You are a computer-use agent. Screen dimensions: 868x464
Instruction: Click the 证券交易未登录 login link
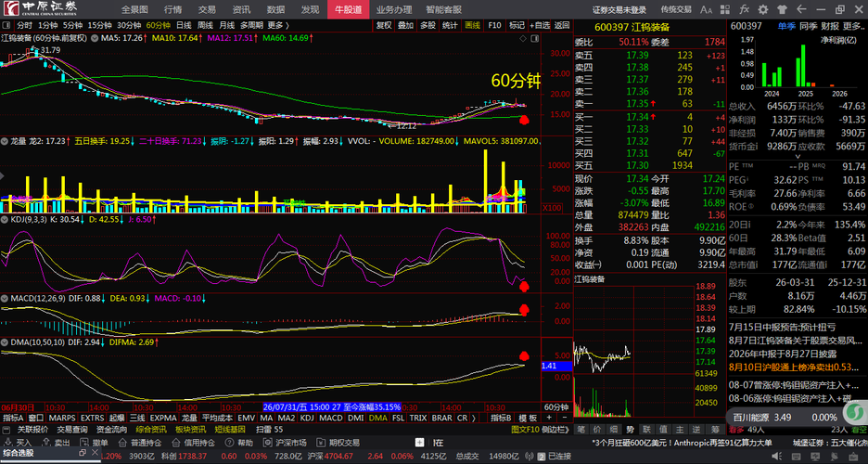[x=619, y=9]
